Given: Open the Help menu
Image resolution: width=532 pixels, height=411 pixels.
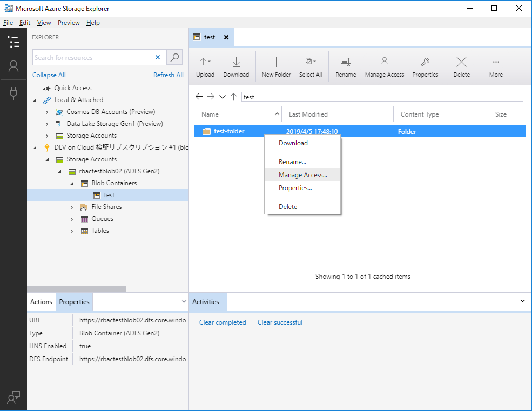Looking at the screenshot, I should point(93,23).
